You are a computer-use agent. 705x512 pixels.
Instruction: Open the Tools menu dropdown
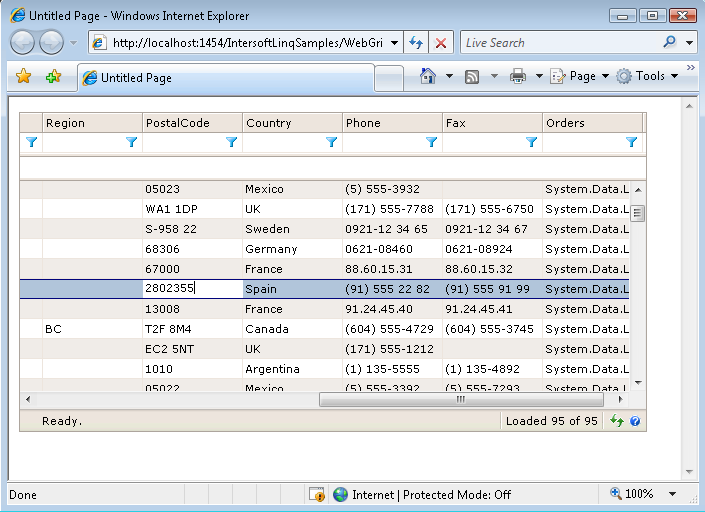(648, 76)
